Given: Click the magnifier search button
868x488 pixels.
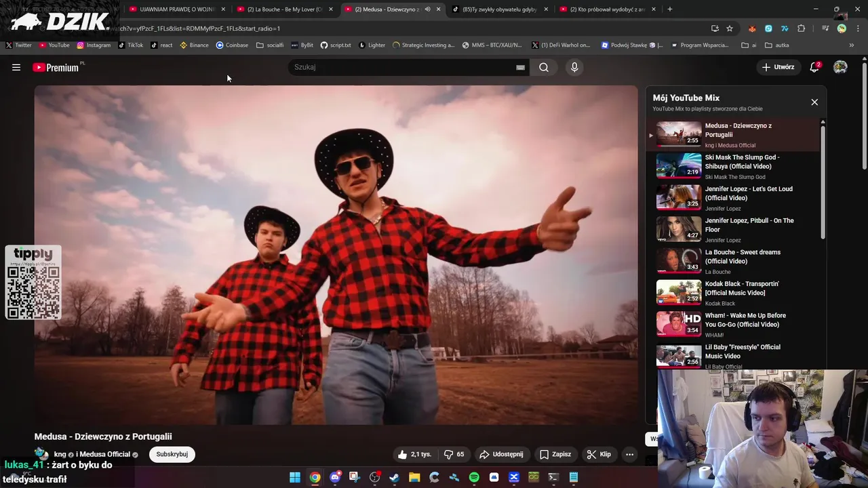Looking at the screenshot, I should point(544,67).
